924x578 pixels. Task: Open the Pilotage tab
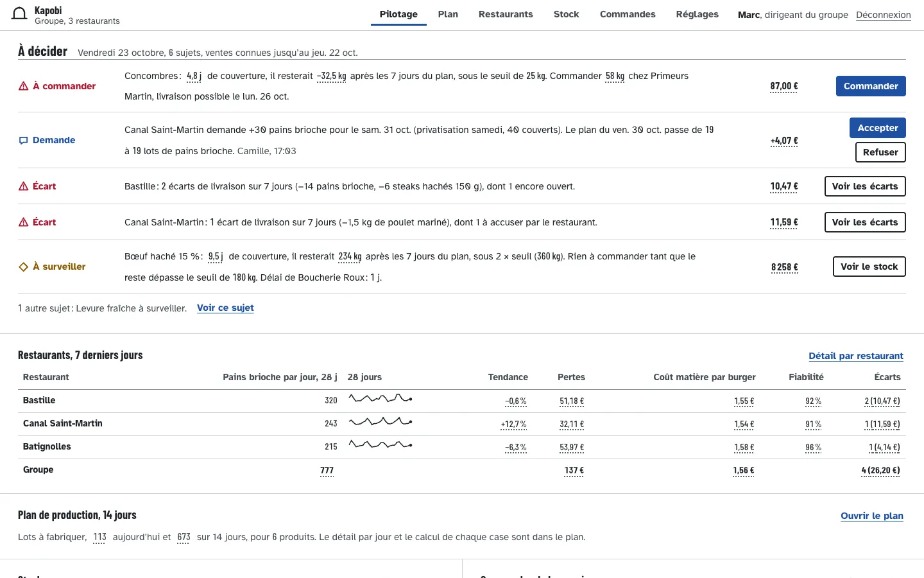[398, 14]
